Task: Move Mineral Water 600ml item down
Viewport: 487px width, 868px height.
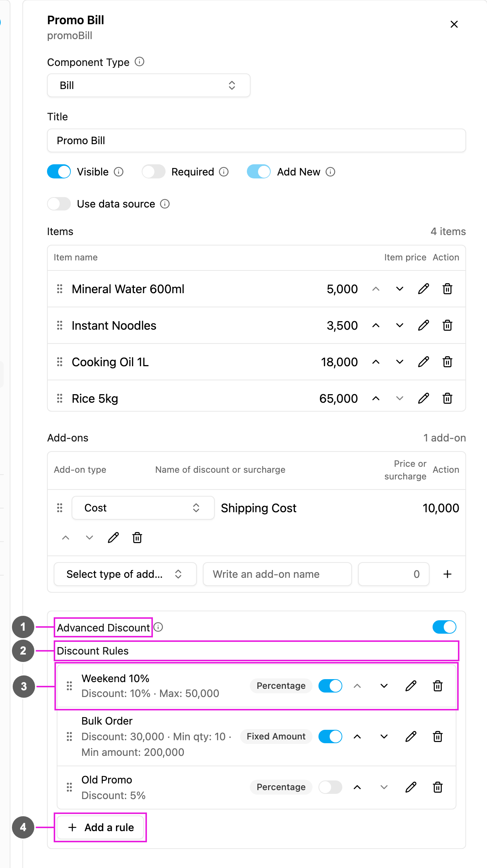Action: point(400,289)
